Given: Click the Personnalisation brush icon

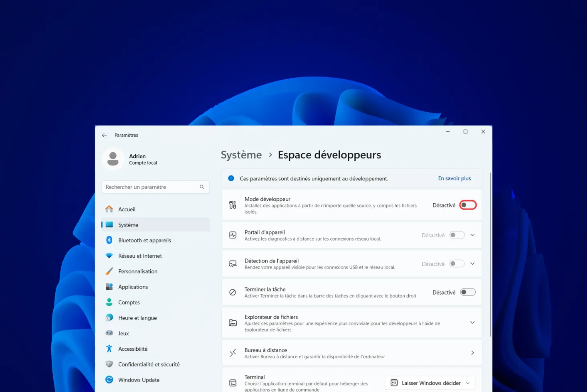Looking at the screenshot, I should [109, 271].
